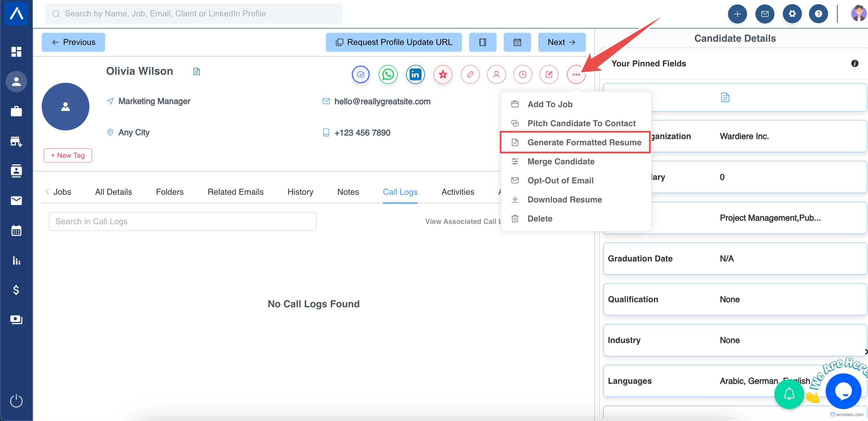868x421 pixels.
Task: Open the notification bell icon
Action: (789, 394)
